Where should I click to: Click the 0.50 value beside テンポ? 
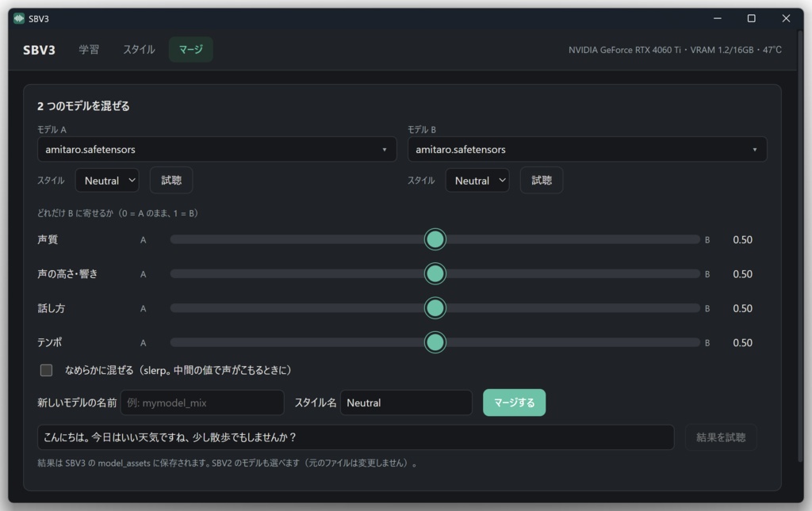(742, 342)
